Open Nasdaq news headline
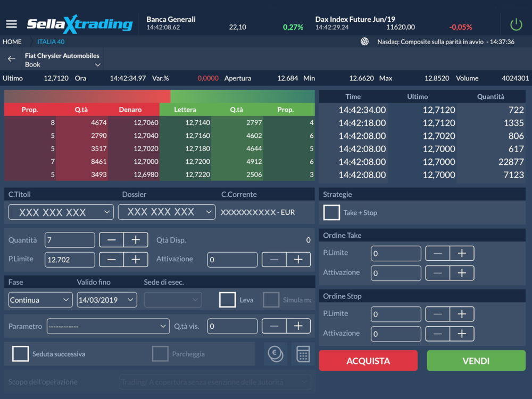The height and width of the screenshot is (399, 532). pyautogui.click(x=446, y=41)
